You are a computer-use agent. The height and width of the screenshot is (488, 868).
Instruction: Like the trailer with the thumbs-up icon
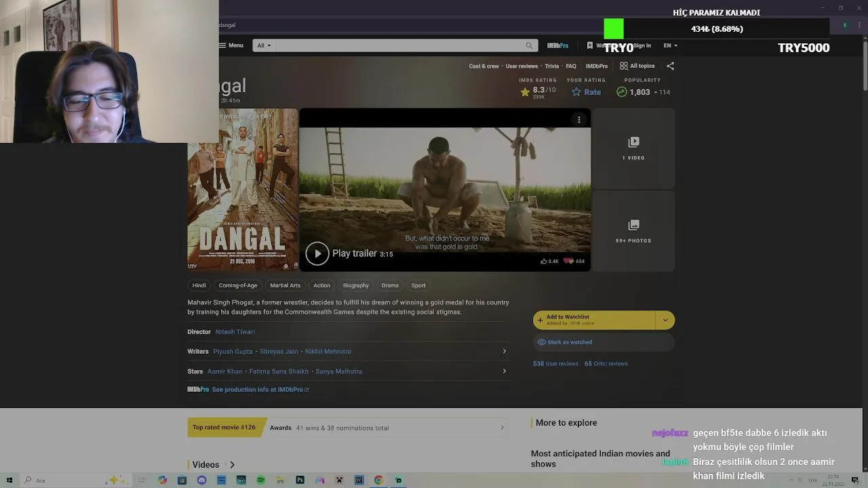[543, 261]
